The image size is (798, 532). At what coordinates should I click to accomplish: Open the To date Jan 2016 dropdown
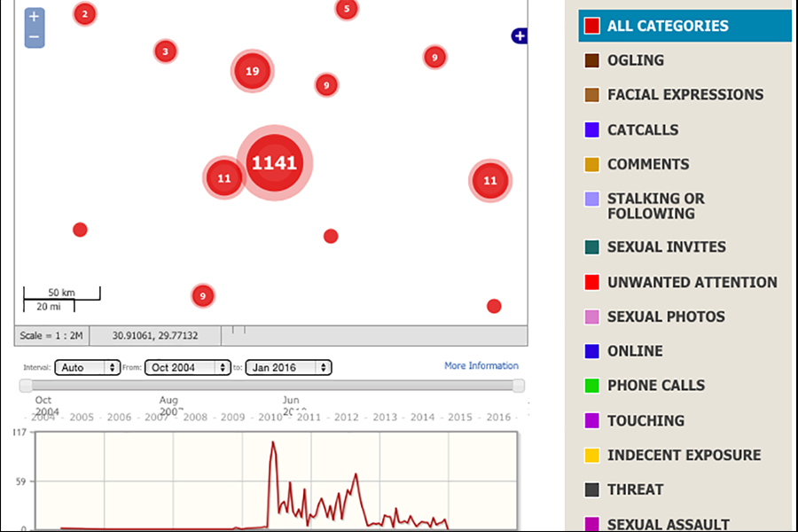288,367
